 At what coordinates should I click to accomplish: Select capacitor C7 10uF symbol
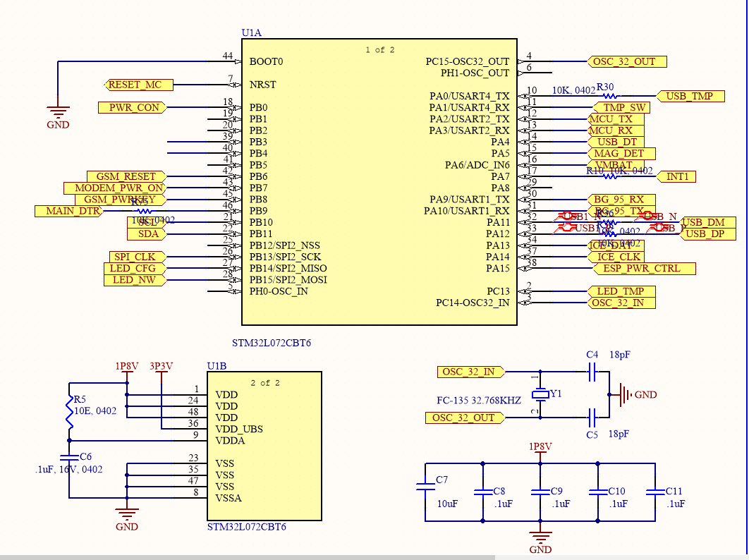[427, 487]
